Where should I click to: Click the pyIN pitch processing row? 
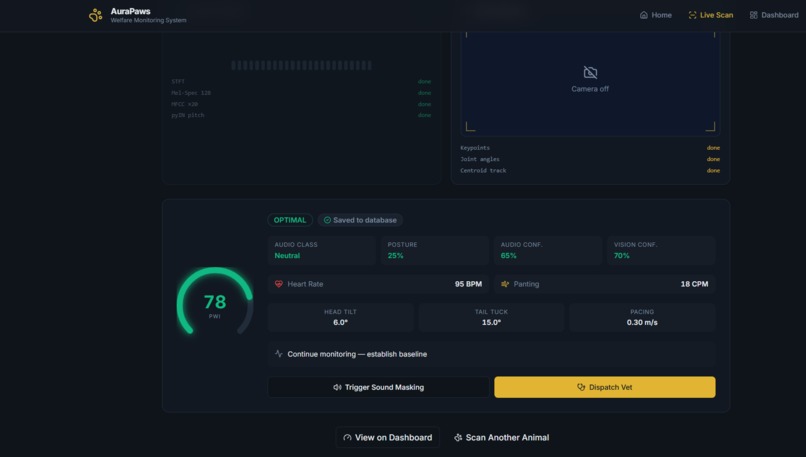[301, 115]
